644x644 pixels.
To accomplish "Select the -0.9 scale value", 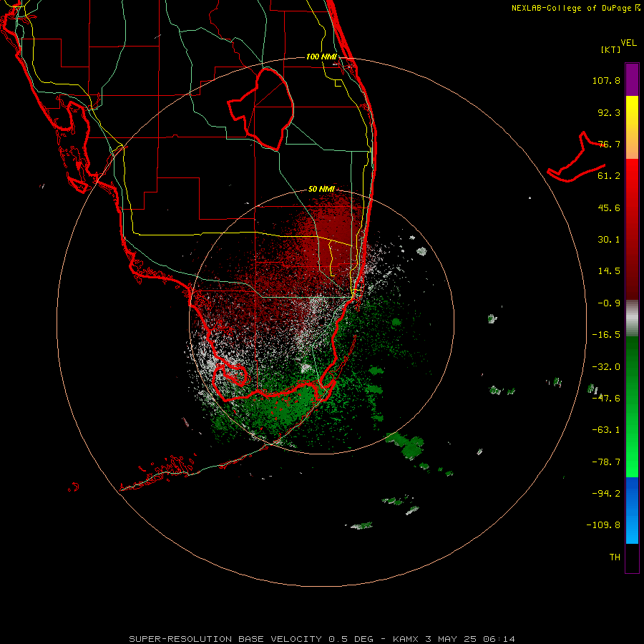I will [x=609, y=303].
